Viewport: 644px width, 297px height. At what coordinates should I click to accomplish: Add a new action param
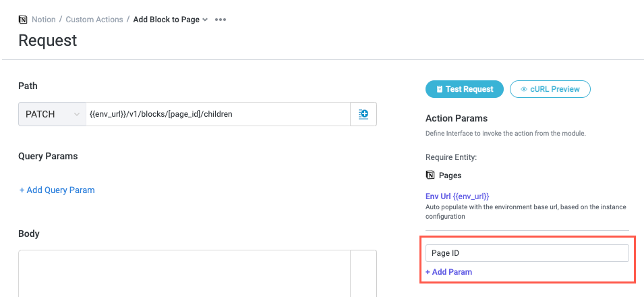(x=449, y=272)
